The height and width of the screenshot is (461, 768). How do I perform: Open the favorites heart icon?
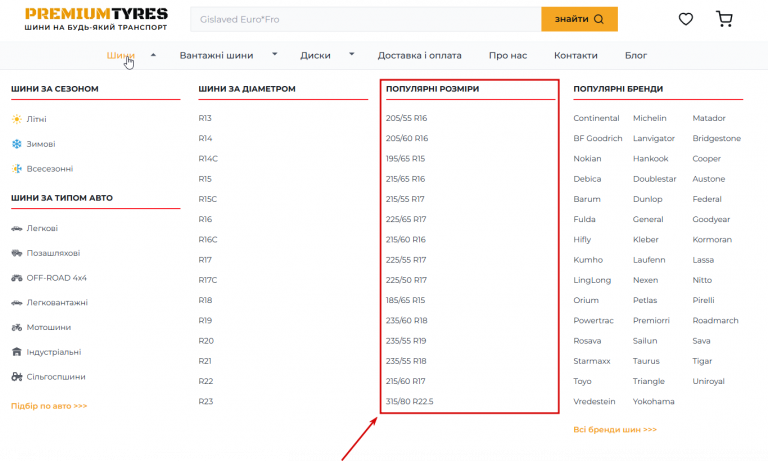point(686,19)
